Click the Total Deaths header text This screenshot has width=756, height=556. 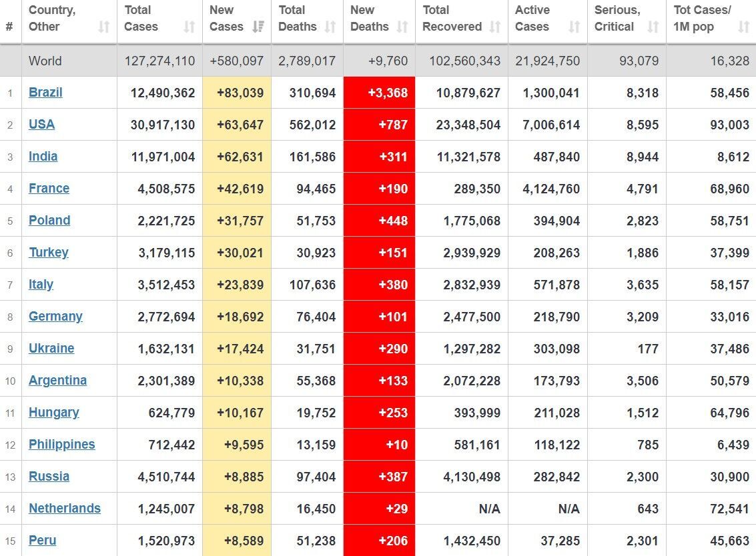(x=297, y=18)
